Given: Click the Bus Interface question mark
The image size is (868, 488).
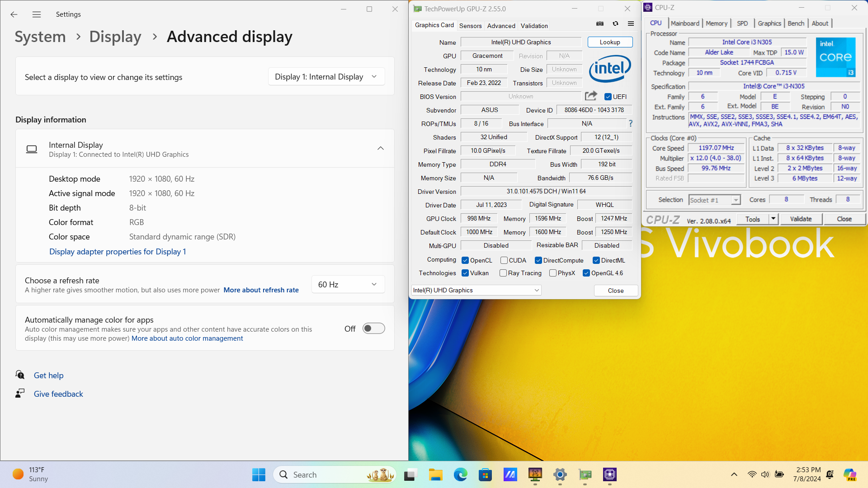Looking at the screenshot, I should [x=630, y=123].
